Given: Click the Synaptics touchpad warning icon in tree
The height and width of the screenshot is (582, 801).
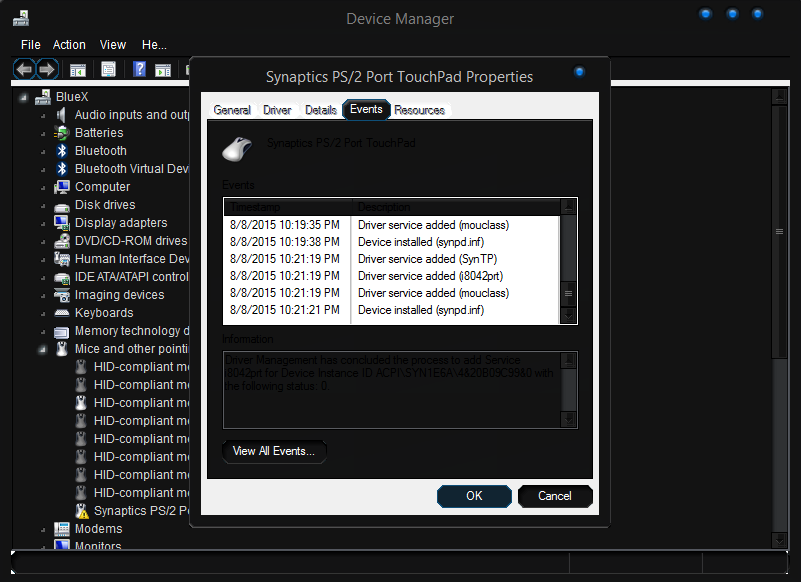Looking at the screenshot, I should pyautogui.click(x=82, y=511).
